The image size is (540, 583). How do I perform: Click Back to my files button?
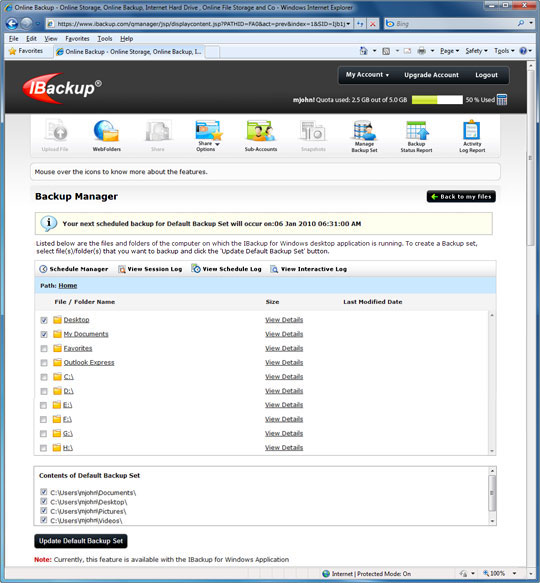pos(461,196)
